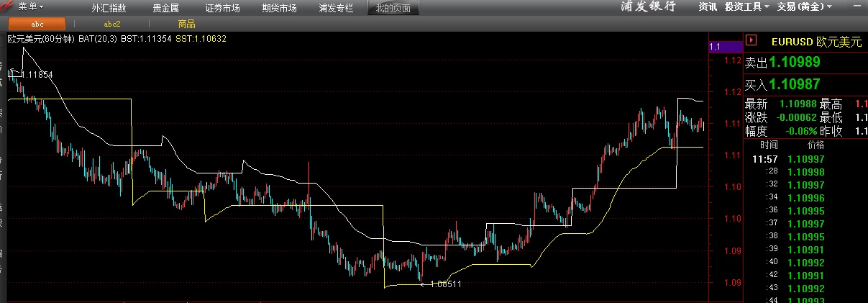Click the 浦发银行 brand title
This screenshot has width=868, height=303.
(649, 6)
